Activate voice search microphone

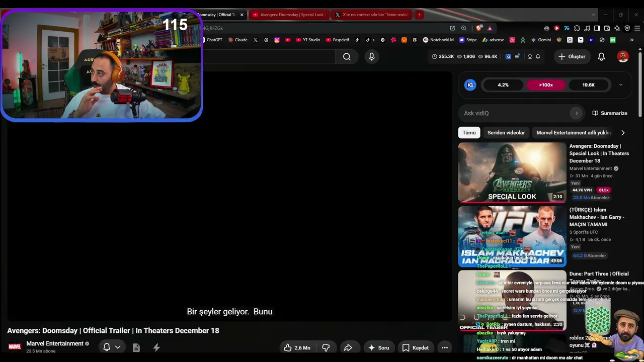coord(372,57)
